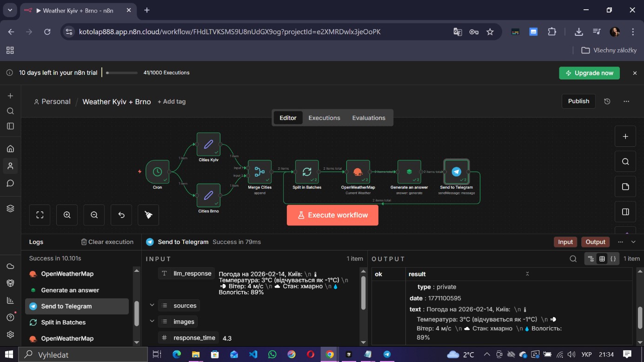This screenshot has height=362, width=644.
Task: Open the settings gear sidebar icon
Action: (x=10, y=335)
